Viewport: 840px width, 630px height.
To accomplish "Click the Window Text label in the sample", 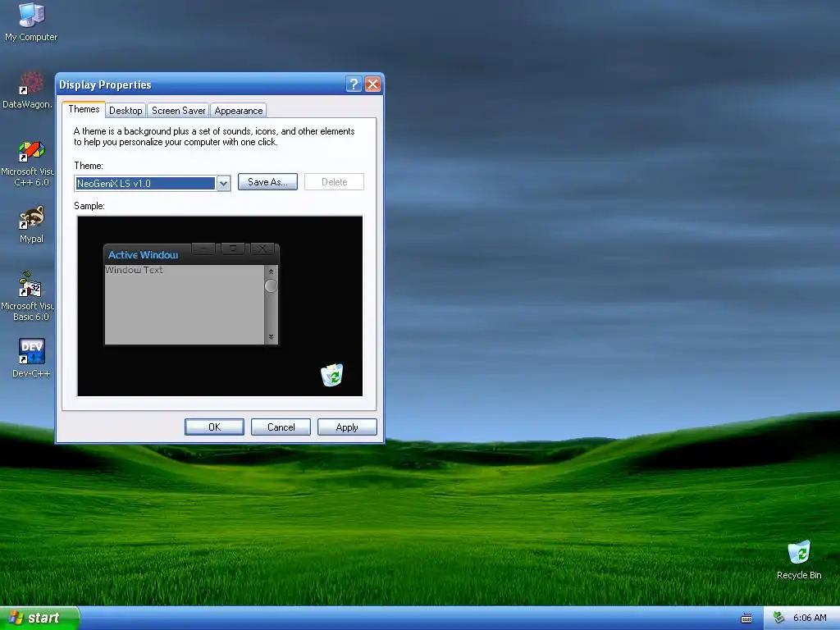I will click(x=134, y=270).
